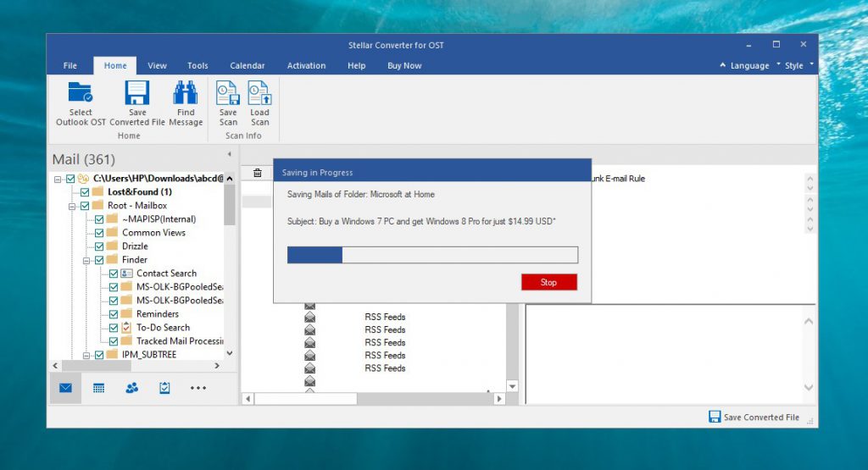Collapse root OST file tree node
Image resolution: width=868 pixels, height=470 pixels.
coord(58,180)
